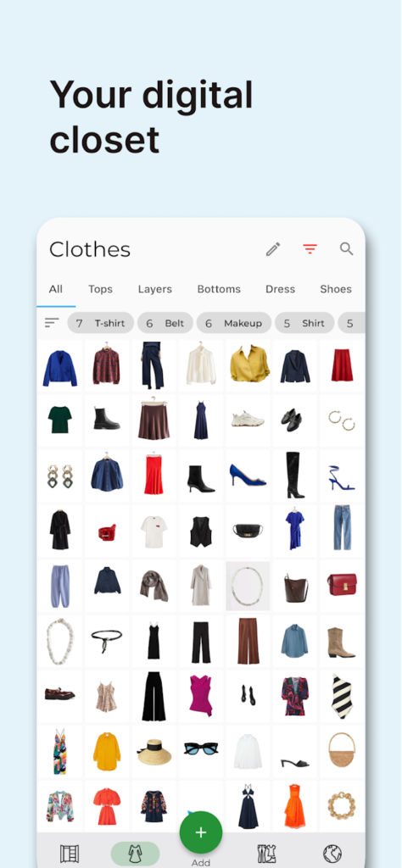
Task: Open the sort lines icon
Action: click(52, 323)
